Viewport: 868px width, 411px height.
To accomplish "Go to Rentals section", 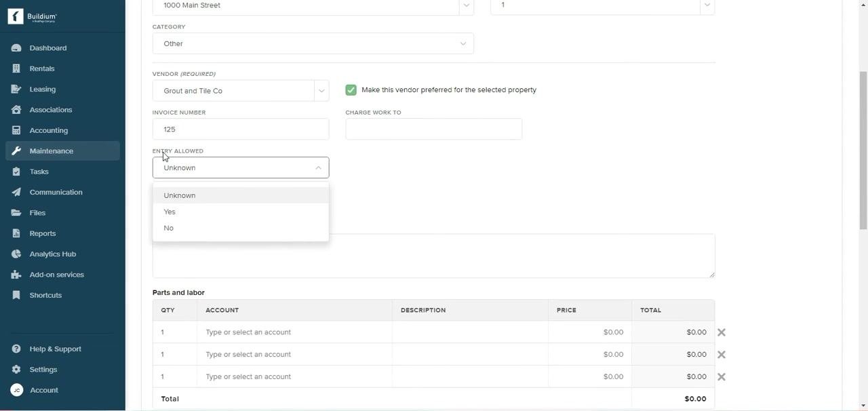I will pyautogui.click(x=42, y=68).
